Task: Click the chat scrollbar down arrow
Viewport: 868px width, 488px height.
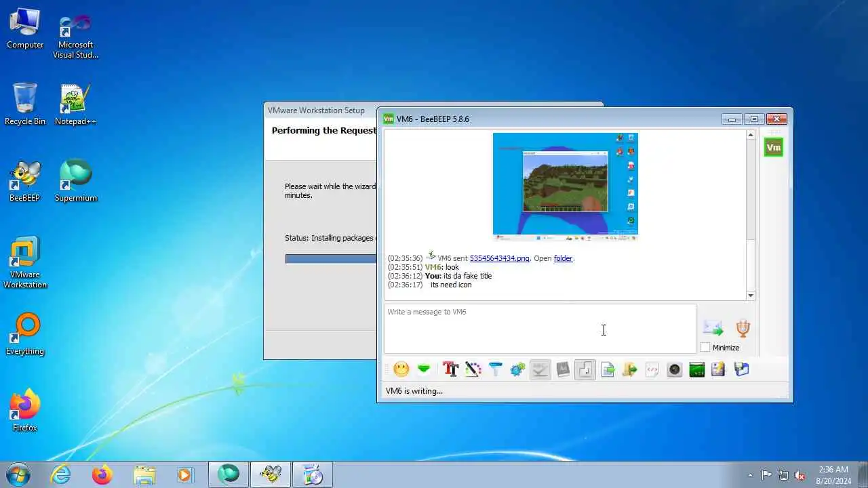Action: [x=751, y=296]
